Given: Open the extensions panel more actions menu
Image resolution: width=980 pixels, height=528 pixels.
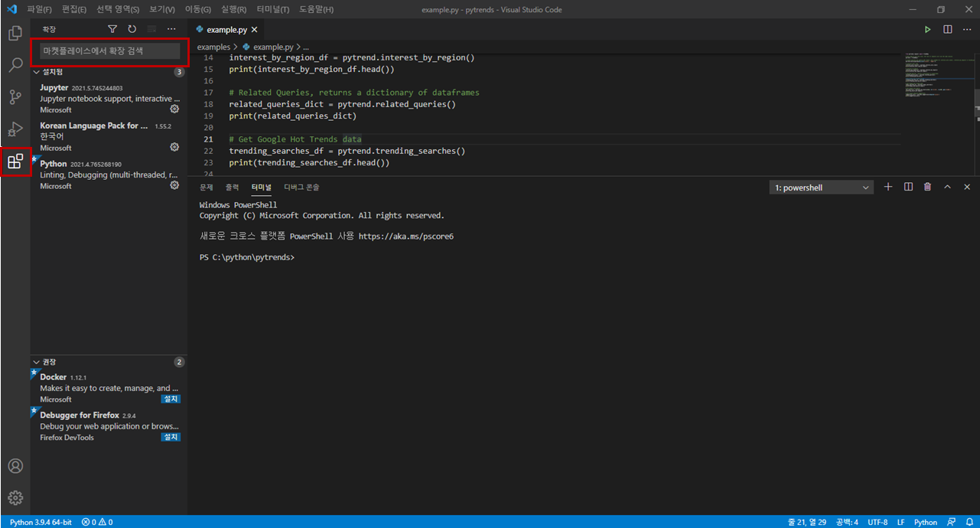Looking at the screenshot, I should coord(171,29).
